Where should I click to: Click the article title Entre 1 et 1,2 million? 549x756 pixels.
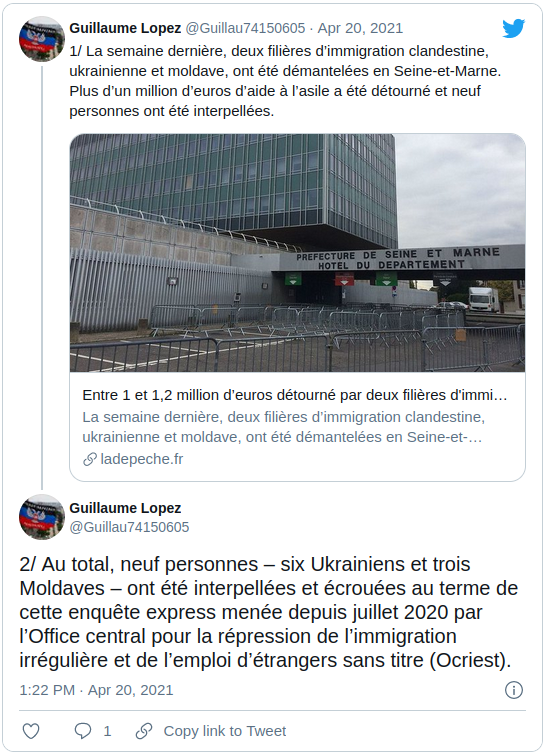(x=295, y=395)
